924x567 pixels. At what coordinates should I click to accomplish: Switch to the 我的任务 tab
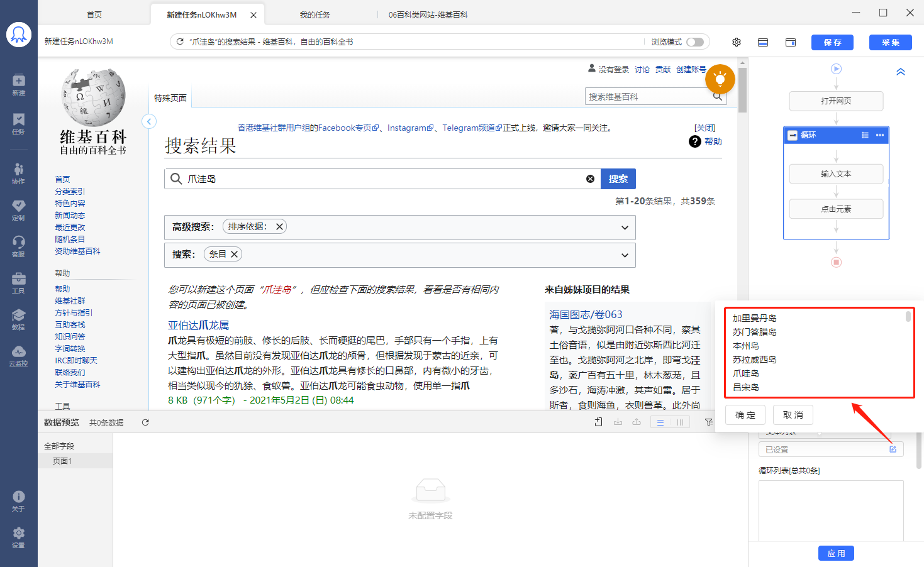[314, 14]
